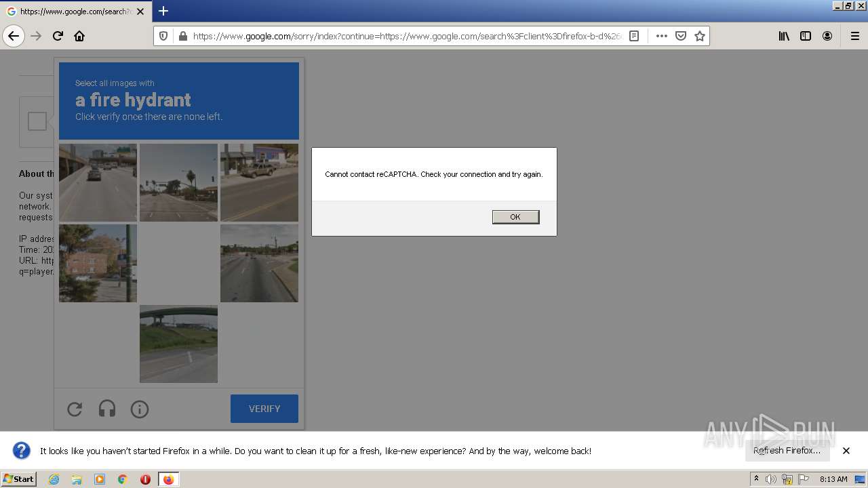Open page actions three-dot menu
The image size is (868, 488).
[x=662, y=36]
